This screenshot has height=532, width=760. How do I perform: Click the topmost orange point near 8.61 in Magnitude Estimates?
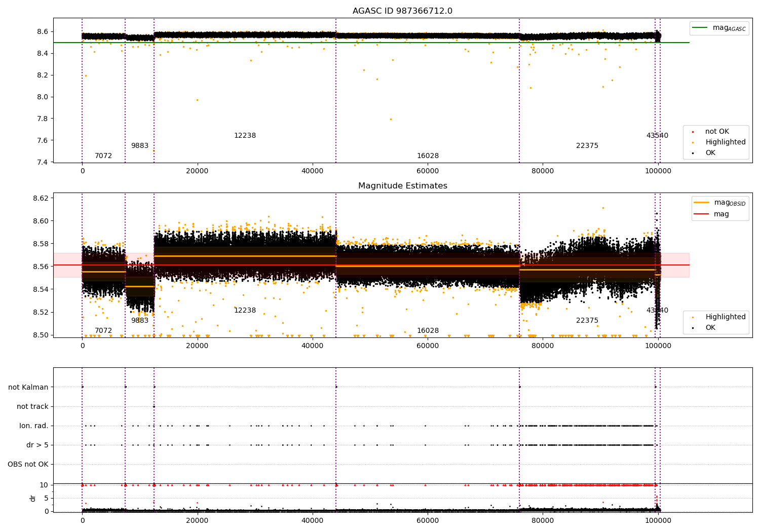(603, 208)
